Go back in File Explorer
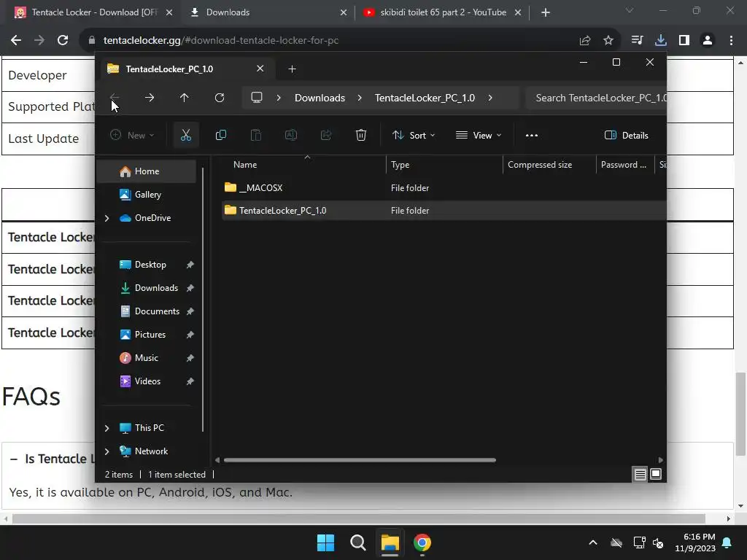Screen dimensions: 747x560 tap(115, 98)
